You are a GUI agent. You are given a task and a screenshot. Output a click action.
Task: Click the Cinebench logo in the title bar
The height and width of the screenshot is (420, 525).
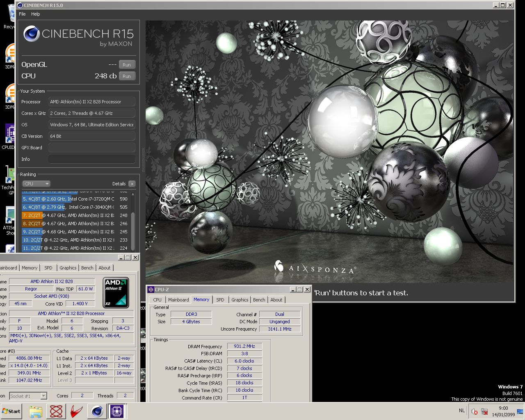click(20, 5)
